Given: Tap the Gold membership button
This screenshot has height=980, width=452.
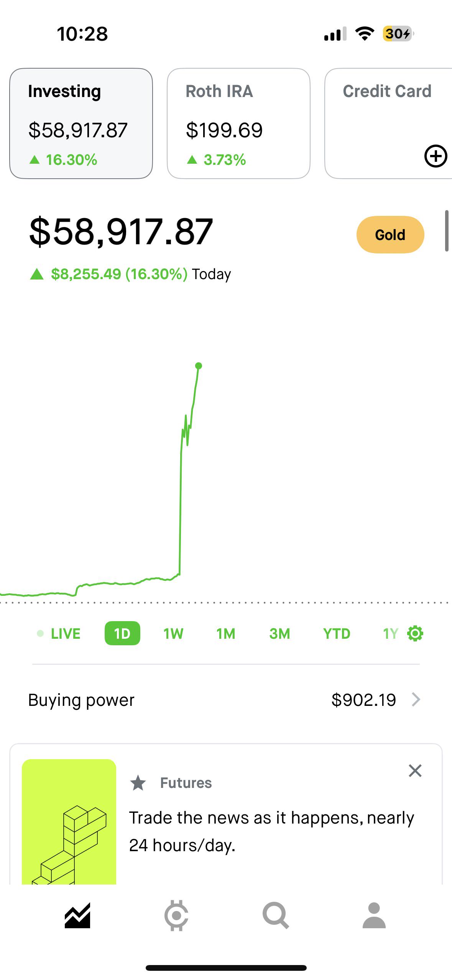Looking at the screenshot, I should (390, 235).
